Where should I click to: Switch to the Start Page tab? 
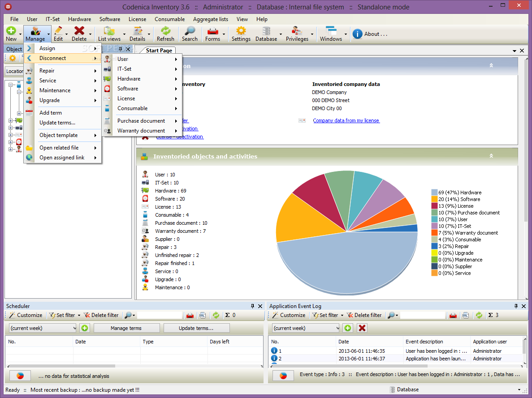coord(159,51)
